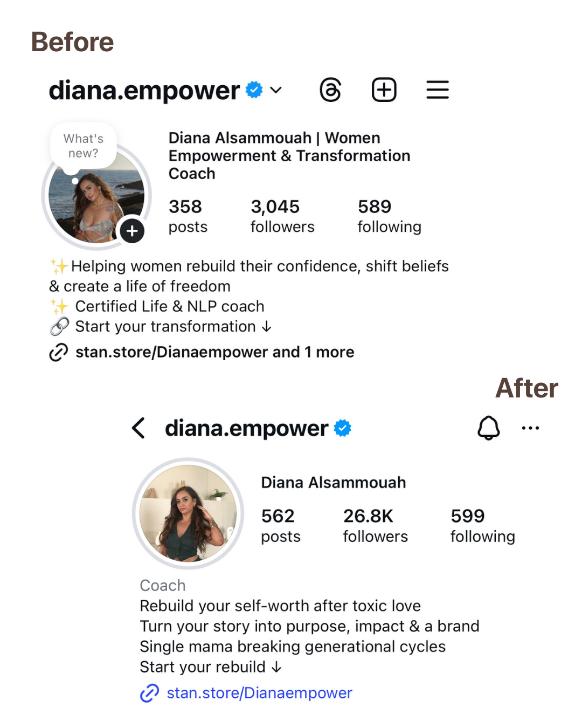Open the hamburger menu icon

[438, 90]
